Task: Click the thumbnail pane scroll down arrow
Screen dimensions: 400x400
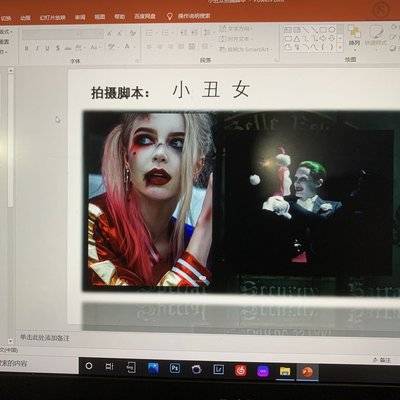Action: [10, 341]
